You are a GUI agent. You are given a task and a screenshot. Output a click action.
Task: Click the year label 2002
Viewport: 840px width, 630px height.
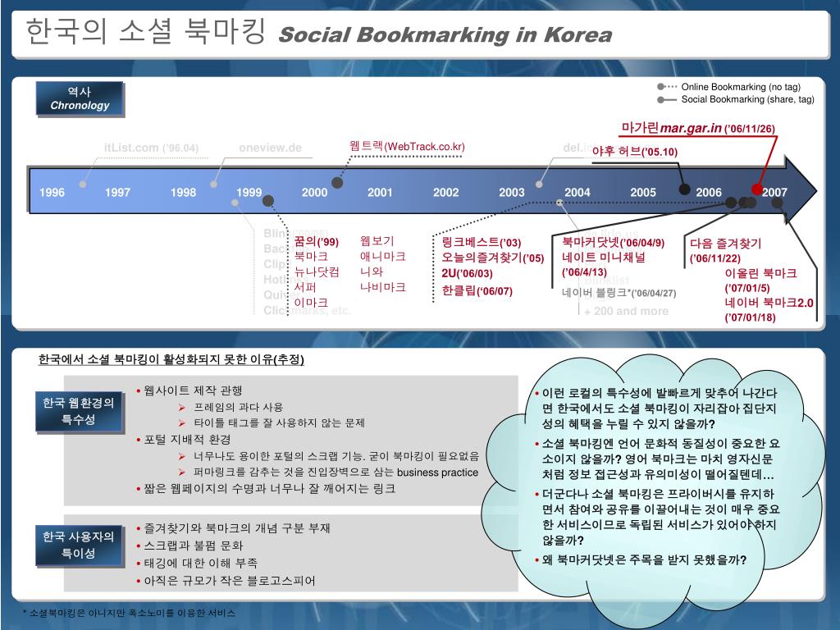(445, 192)
